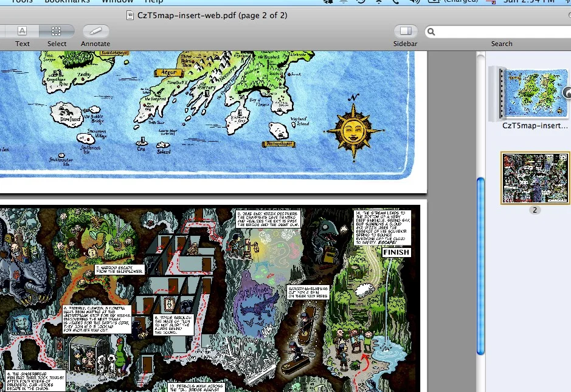Viewport: 571px width, 392px height.
Task: Open the Annotate pencil tool
Action: [95, 32]
